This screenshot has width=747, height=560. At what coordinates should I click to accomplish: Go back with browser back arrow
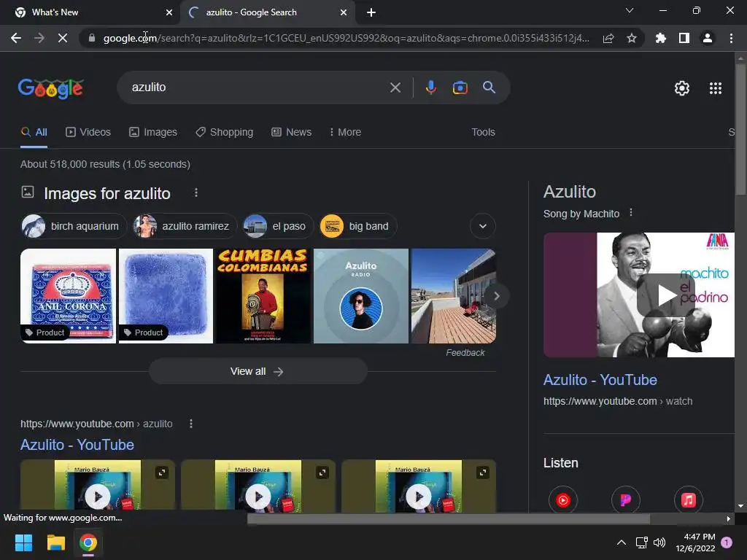16,38
